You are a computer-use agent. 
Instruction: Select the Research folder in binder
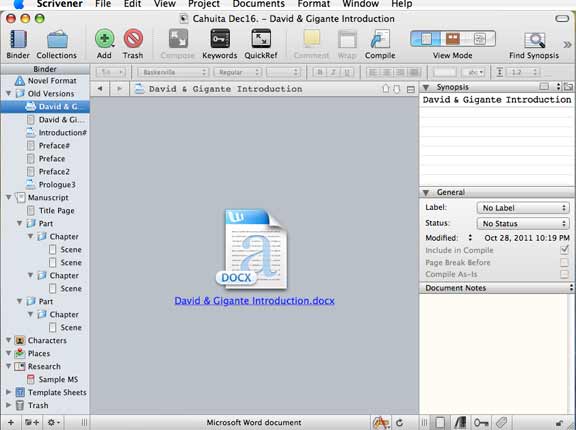[x=44, y=366]
